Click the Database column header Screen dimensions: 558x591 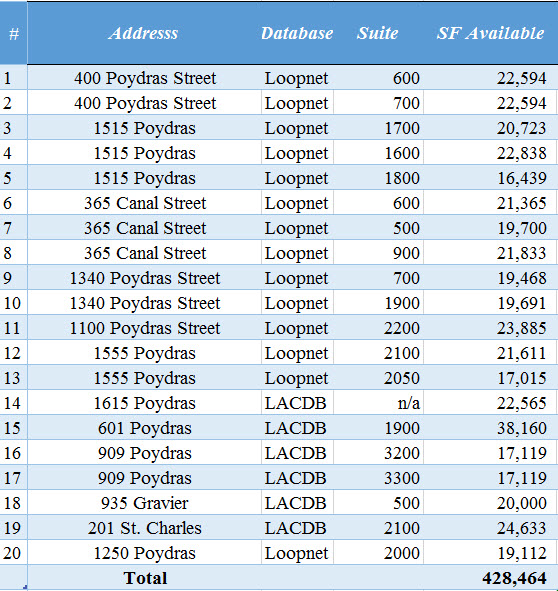(297, 33)
